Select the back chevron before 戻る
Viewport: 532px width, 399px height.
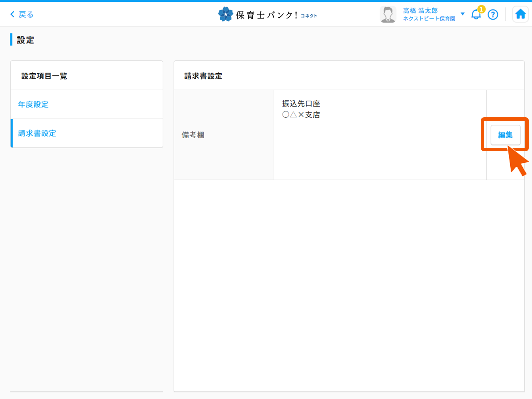[14, 15]
